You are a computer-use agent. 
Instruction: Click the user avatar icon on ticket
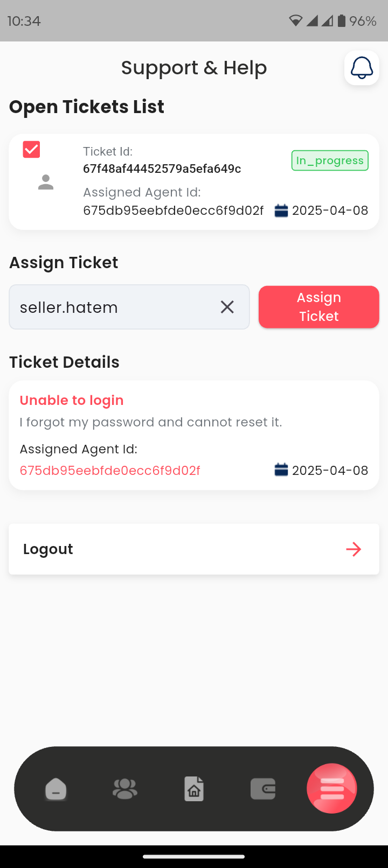pos(46,183)
